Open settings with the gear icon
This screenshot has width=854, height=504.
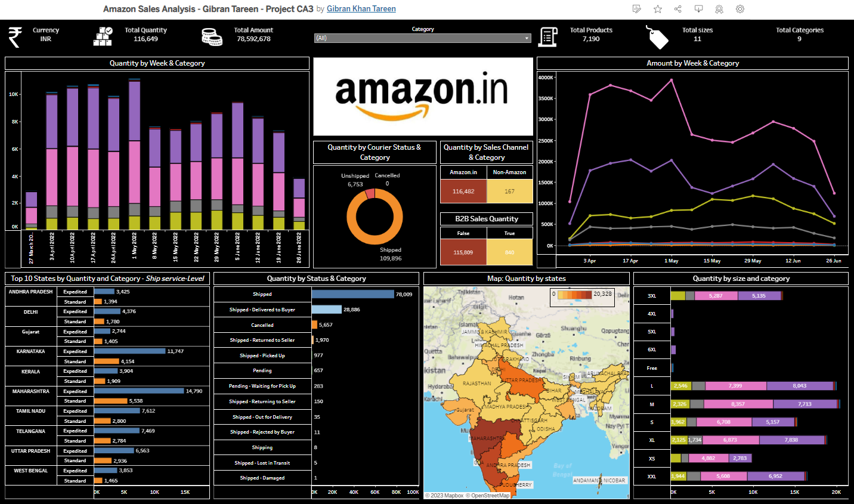(739, 9)
